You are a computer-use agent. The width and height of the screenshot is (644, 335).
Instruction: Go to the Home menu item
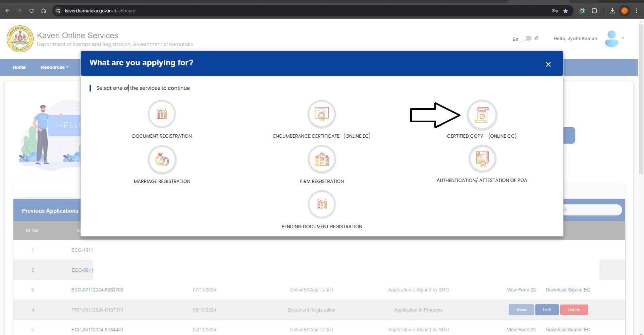(19, 67)
